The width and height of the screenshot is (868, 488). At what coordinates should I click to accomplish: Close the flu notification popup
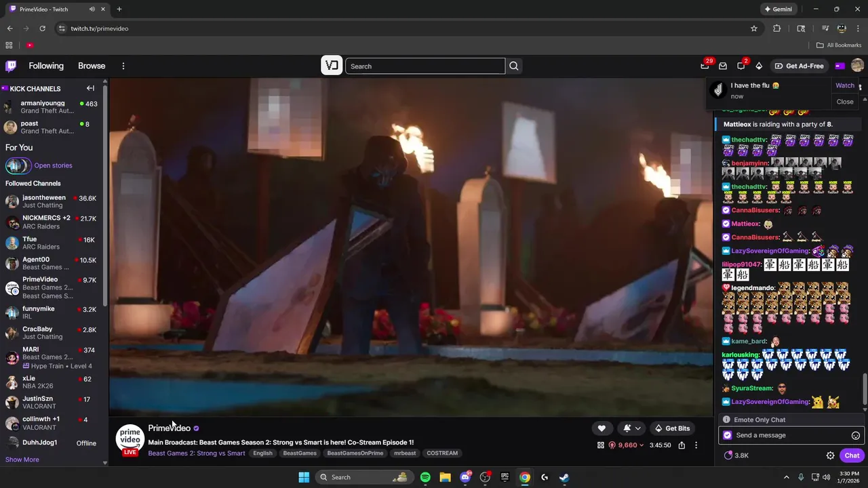pos(845,102)
